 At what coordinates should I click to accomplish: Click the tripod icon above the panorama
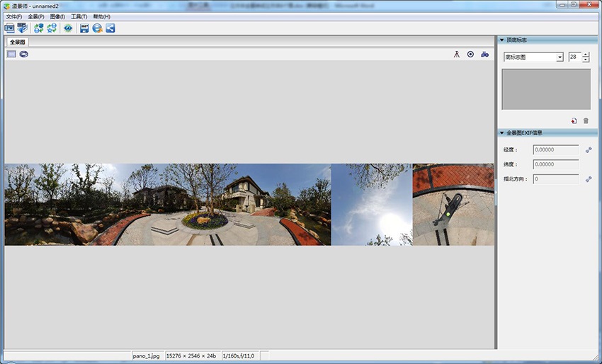tap(457, 54)
